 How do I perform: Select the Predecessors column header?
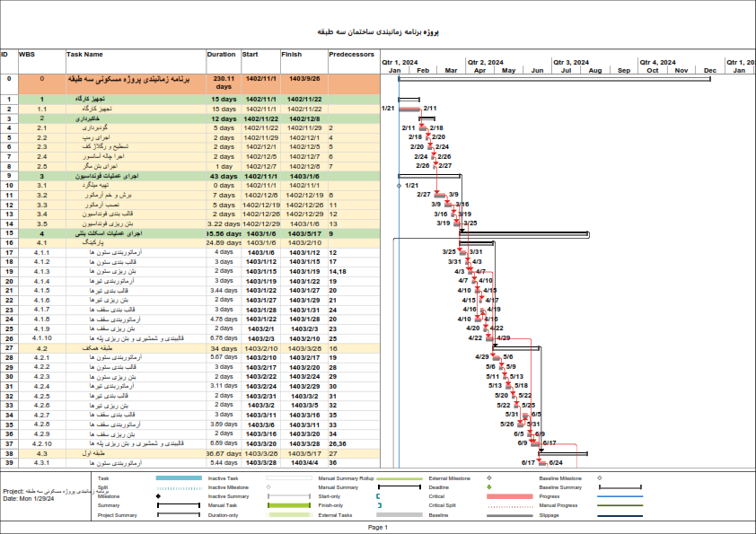tap(352, 55)
